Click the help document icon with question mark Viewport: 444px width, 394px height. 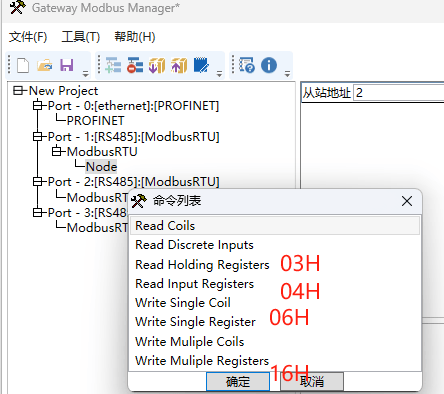(x=247, y=65)
